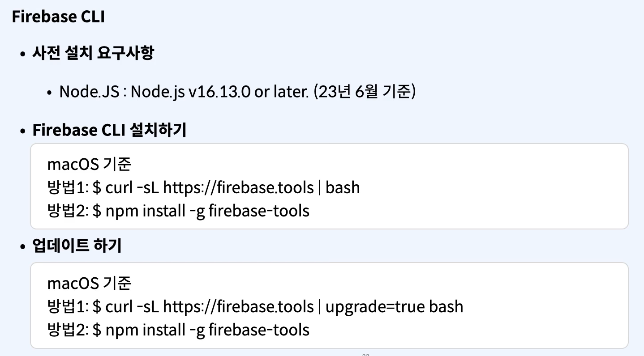Click the upgrade=true bash text

click(x=395, y=306)
